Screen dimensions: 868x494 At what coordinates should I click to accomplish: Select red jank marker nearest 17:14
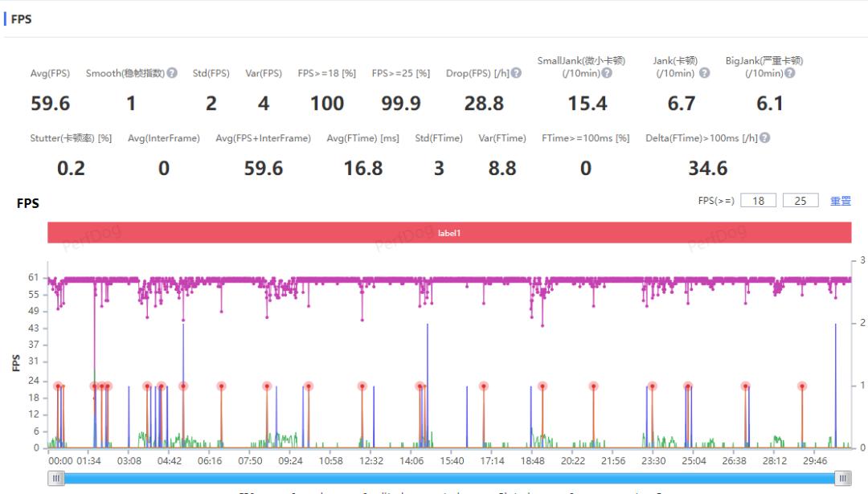(x=484, y=386)
